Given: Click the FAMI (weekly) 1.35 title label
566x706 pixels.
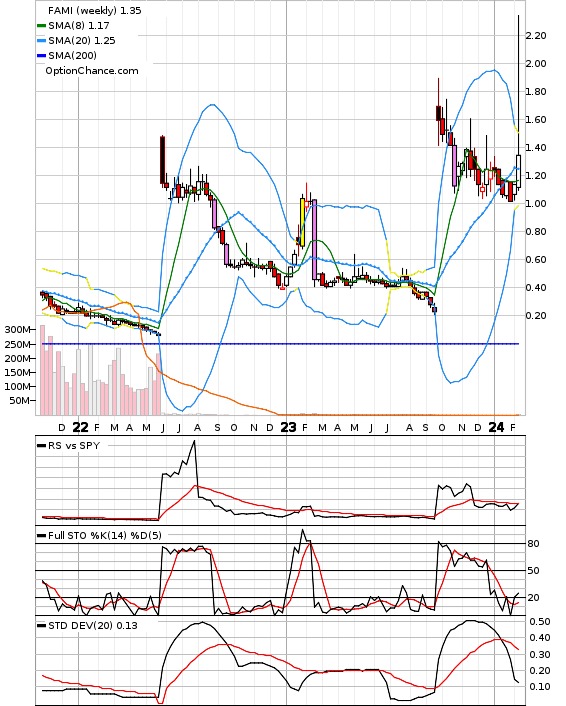Looking at the screenshot, I should (95, 10).
